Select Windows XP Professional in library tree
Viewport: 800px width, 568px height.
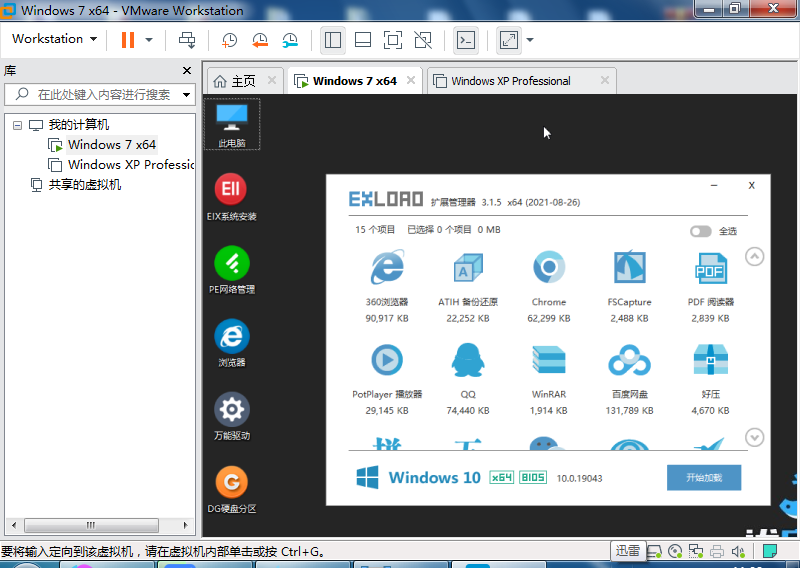click(120, 165)
